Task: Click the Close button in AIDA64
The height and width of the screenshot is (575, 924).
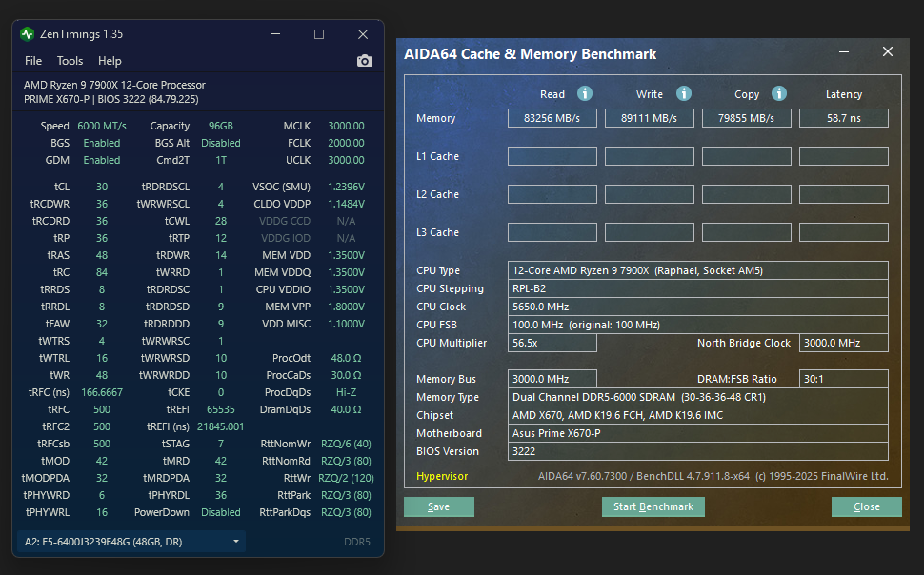Action: pyautogui.click(x=866, y=506)
